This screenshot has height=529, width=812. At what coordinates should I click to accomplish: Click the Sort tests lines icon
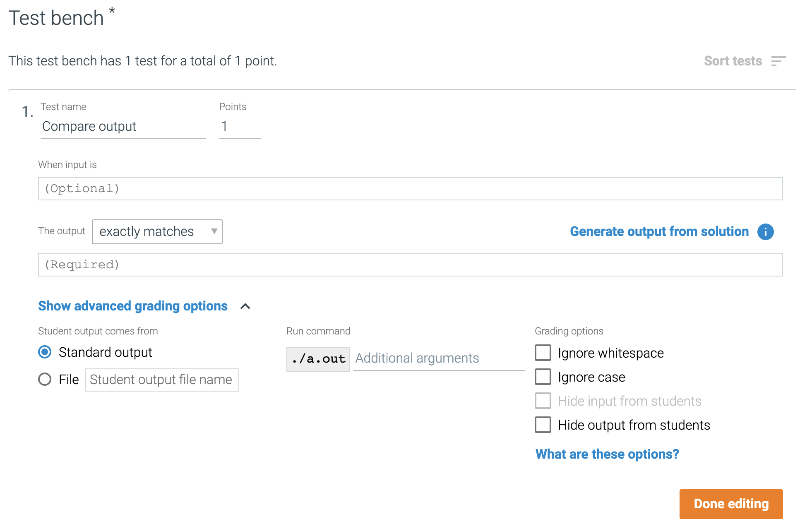click(x=778, y=61)
